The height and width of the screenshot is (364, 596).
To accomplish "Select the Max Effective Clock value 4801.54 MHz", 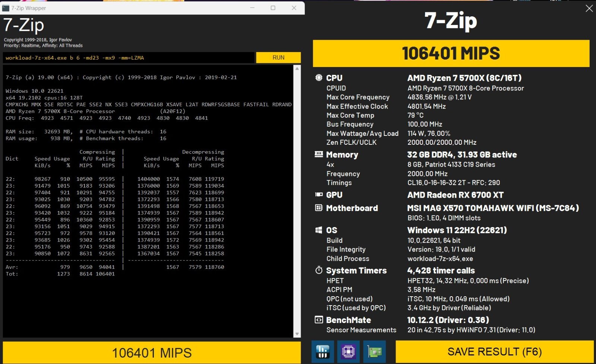I will [427, 106].
